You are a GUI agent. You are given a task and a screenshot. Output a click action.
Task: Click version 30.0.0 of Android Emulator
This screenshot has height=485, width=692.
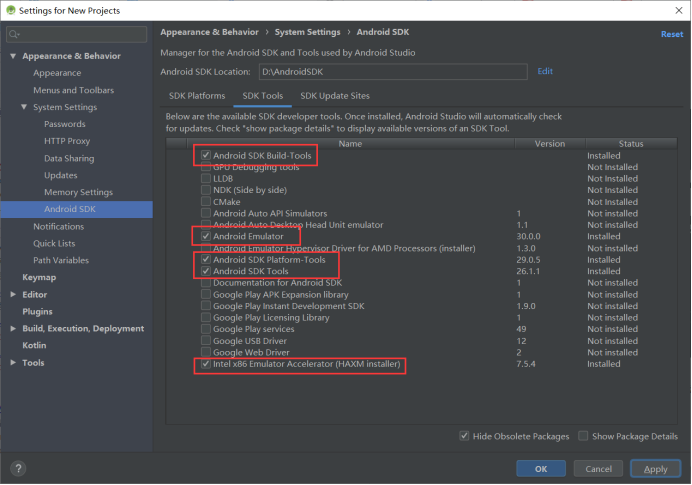point(528,236)
